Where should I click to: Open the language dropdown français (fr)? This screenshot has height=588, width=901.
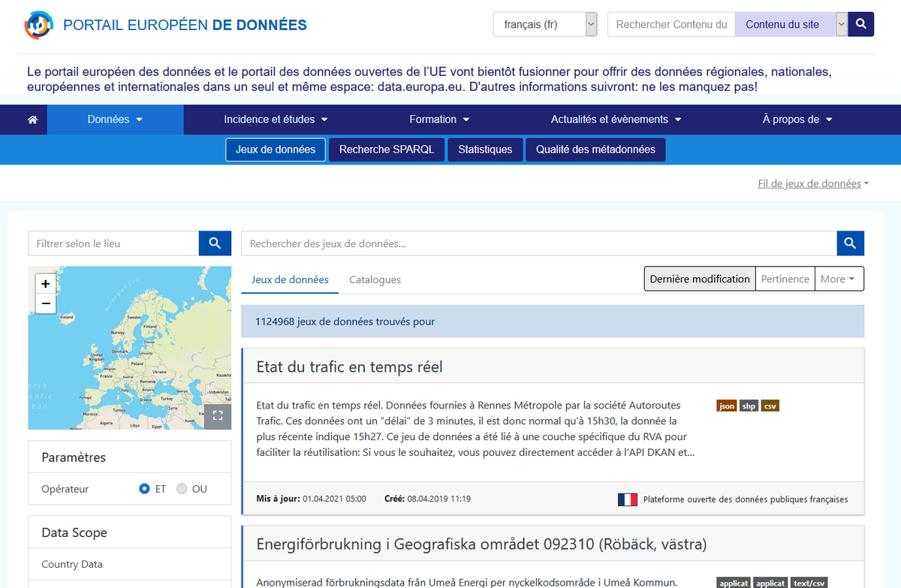tap(545, 24)
